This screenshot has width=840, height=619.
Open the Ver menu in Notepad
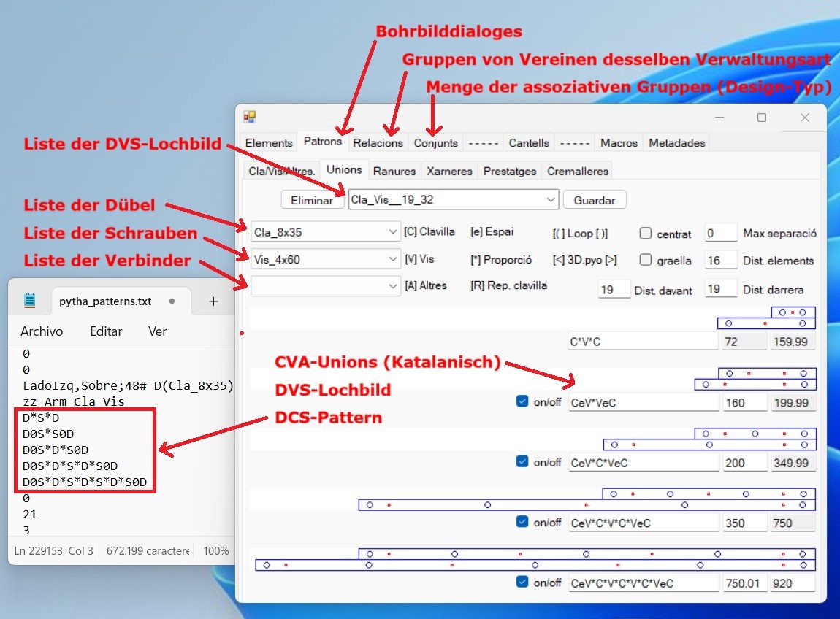click(x=157, y=331)
